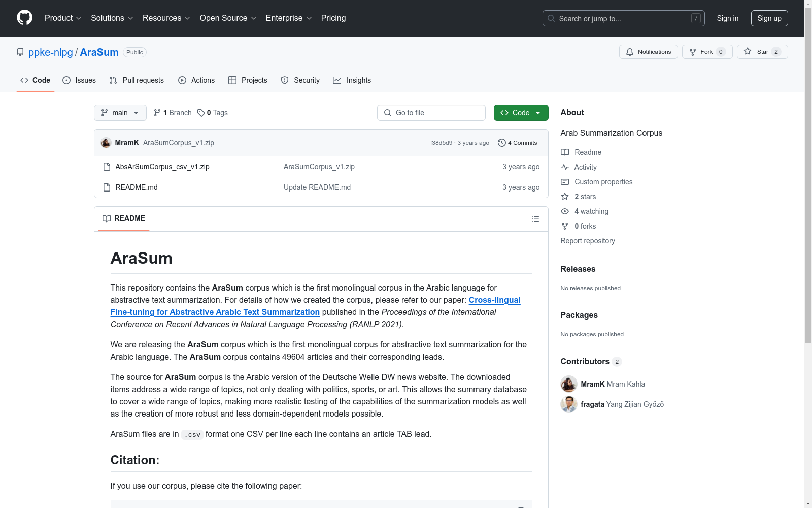The image size is (812, 508).
Task: Open the AraSum repository name link
Action: 99,52
